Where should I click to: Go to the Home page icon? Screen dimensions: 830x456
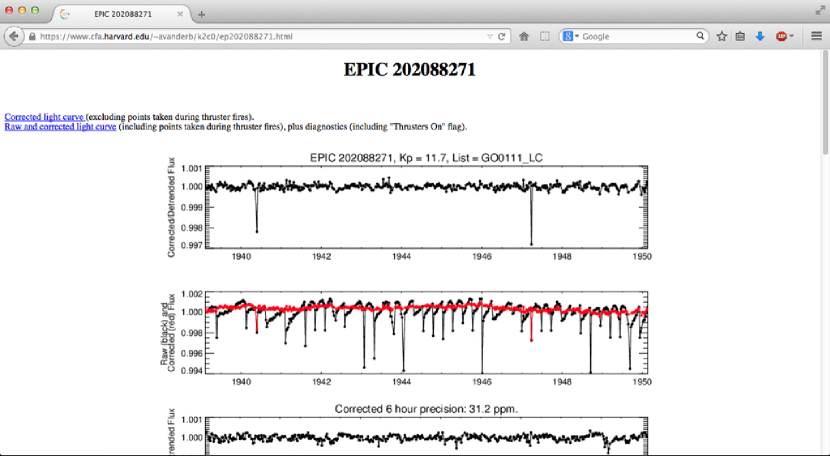(x=524, y=36)
